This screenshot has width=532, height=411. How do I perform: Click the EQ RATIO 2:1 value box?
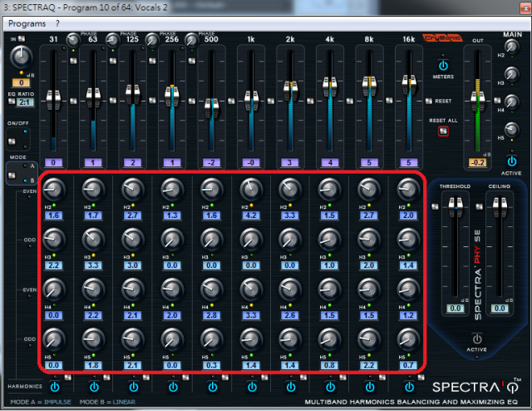click(26, 102)
